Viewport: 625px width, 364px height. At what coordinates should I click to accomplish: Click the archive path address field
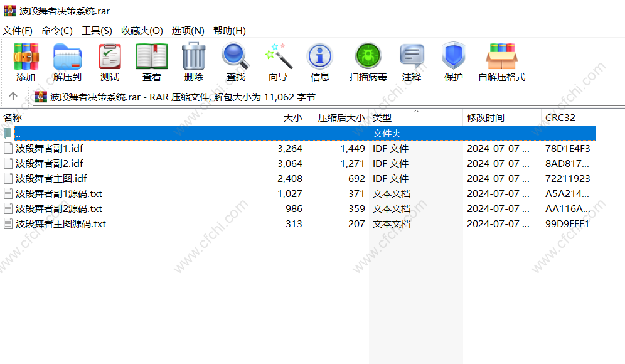click(329, 97)
